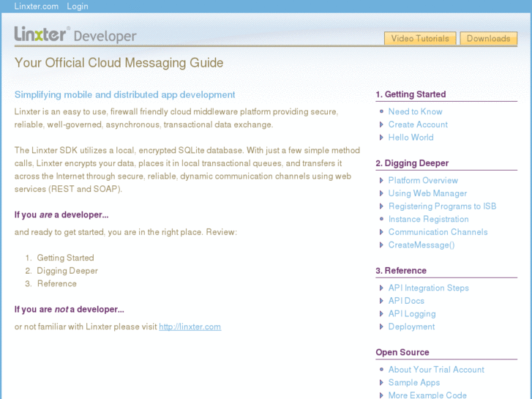The image size is (532, 399).
Task: Open the Instance Registration link
Action: (x=429, y=219)
